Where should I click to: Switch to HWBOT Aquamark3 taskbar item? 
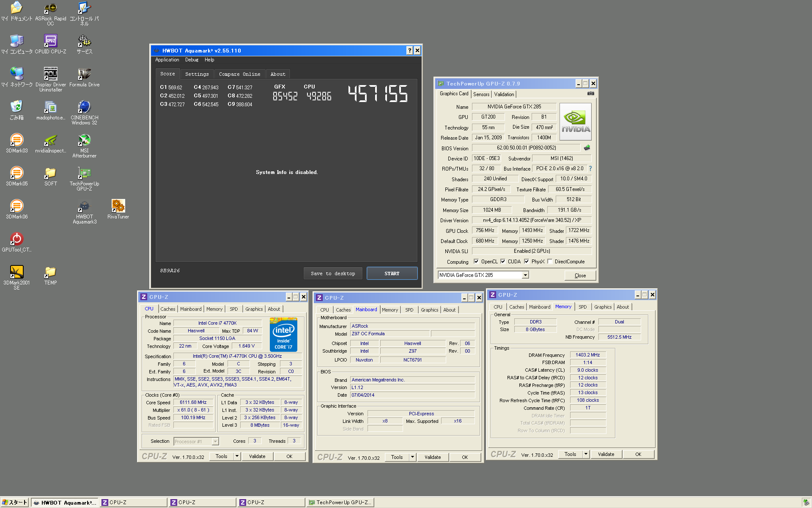pyautogui.click(x=65, y=502)
